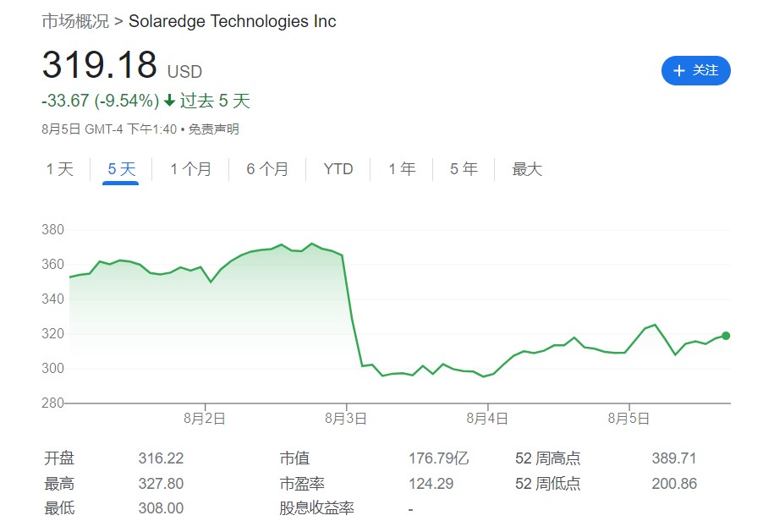The height and width of the screenshot is (532, 763).
Task: Switch to the 1 年 tab
Action: (402, 169)
